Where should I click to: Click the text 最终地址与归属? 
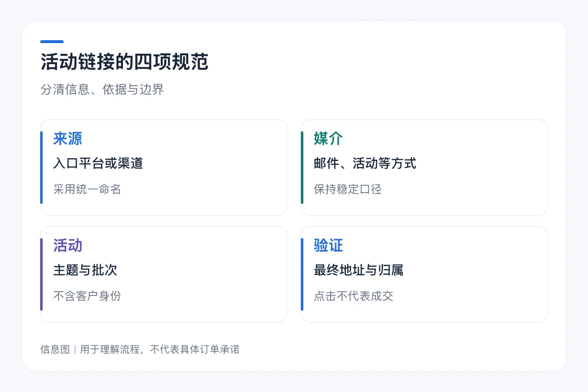tap(359, 270)
